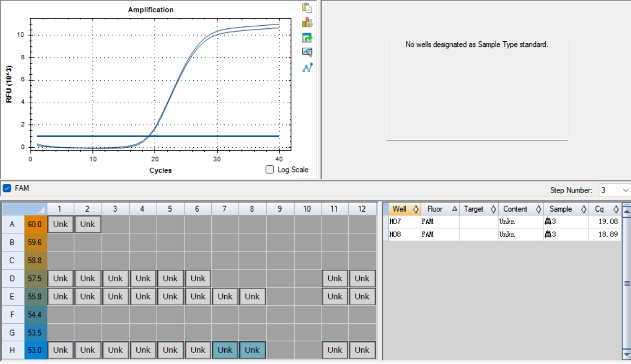Viewport: 631px width, 364px height.
Task: Select well E7 labeled Unk
Action: pos(225,296)
